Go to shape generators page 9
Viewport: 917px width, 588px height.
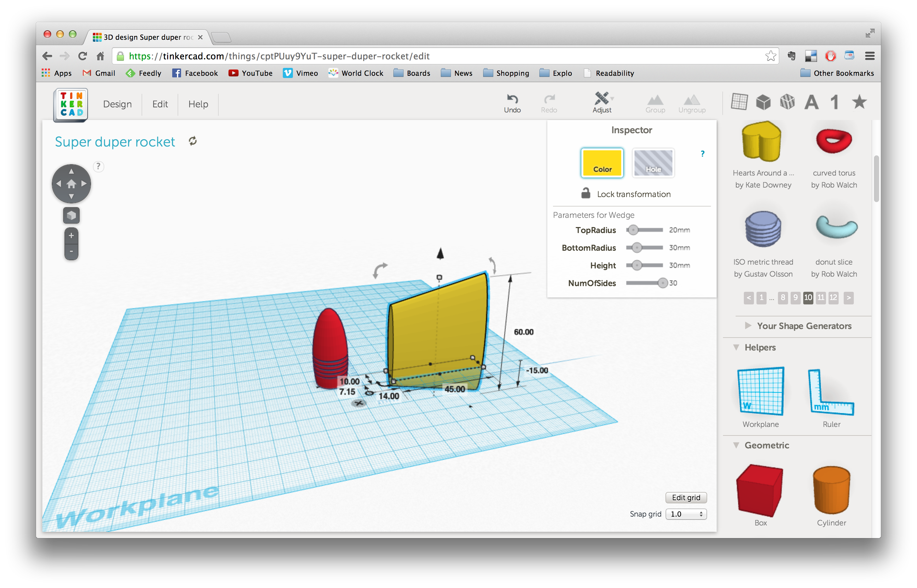795,297
